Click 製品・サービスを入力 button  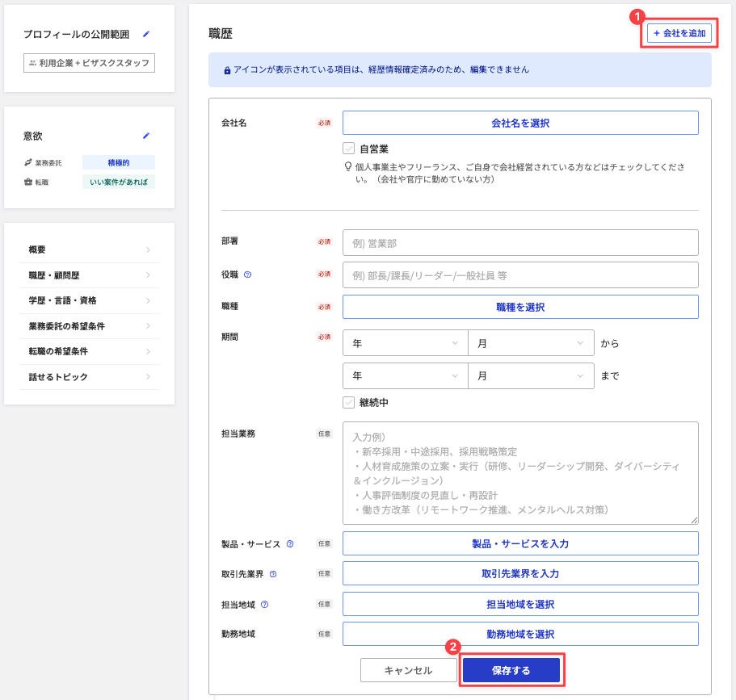[520, 543]
